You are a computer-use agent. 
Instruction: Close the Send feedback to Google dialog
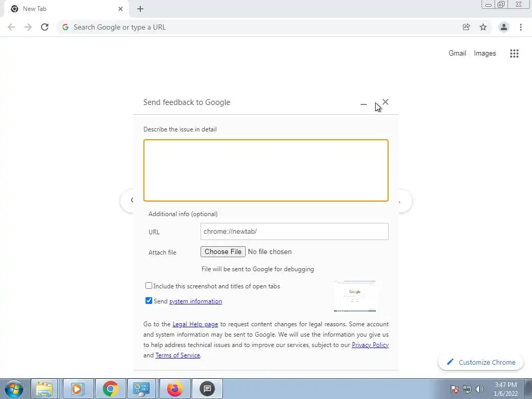click(x=385, y=102)
